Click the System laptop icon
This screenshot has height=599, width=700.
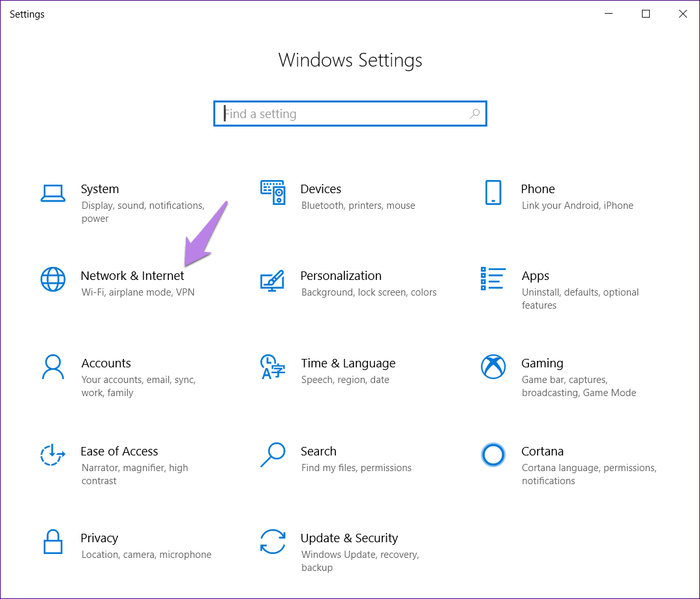(x=52, y=192)
